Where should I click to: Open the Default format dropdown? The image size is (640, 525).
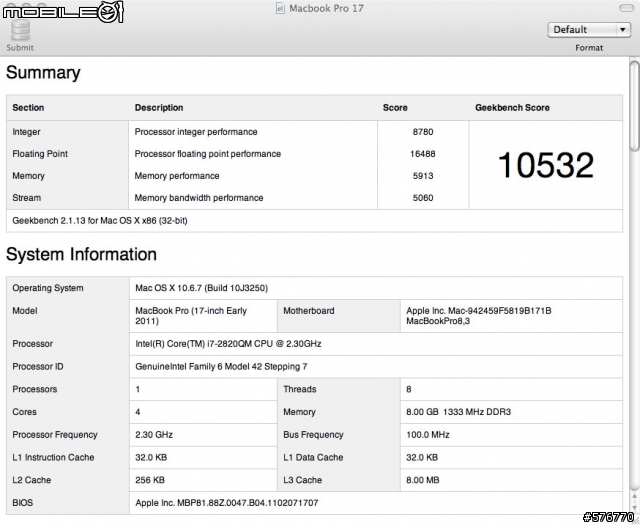pyautogui.click(x=589, y=30)
